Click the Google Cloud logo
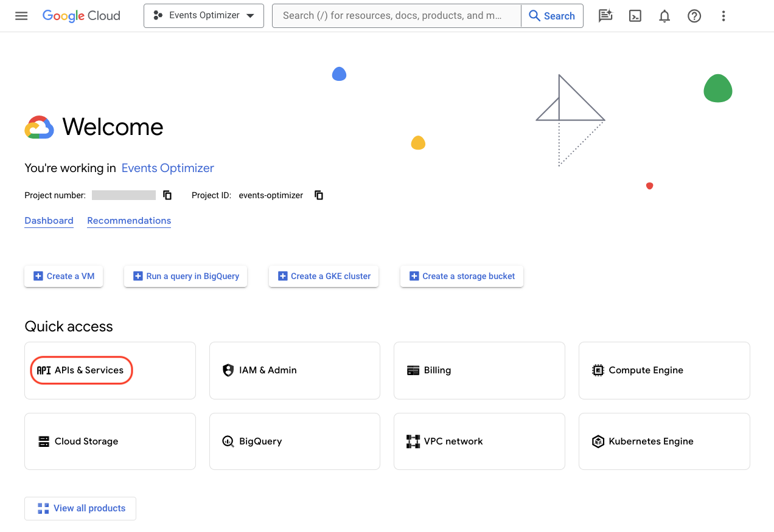The width and height of the screenshot is (774, 532). (x=81, y=16)
